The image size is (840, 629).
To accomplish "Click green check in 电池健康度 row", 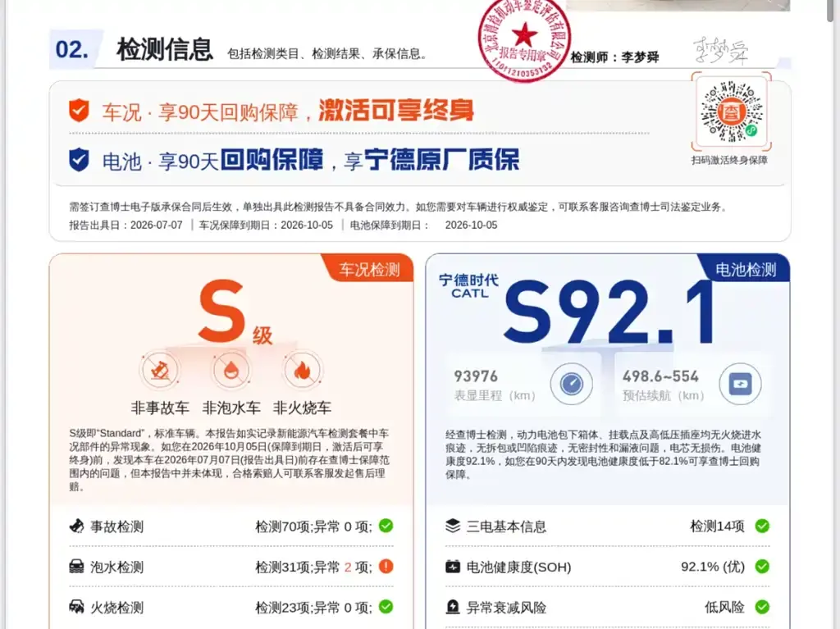I will [762, 567].
